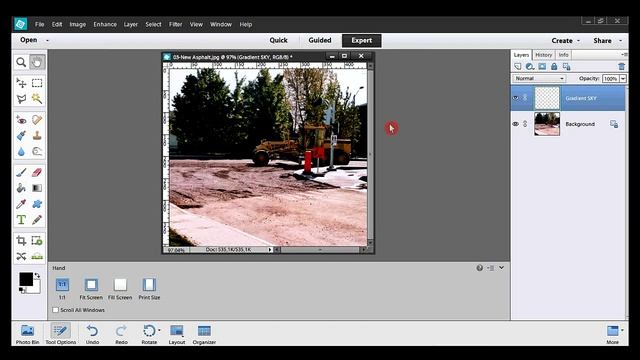Select the Recompose tool
The height and width of the screenshot is (360, 640).
pyautogui.click(x=37, y=241)
